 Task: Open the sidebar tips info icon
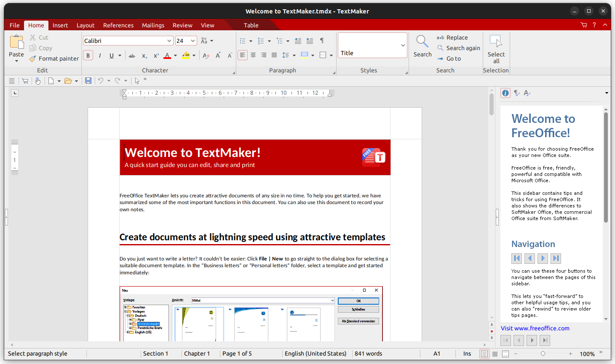505,93
